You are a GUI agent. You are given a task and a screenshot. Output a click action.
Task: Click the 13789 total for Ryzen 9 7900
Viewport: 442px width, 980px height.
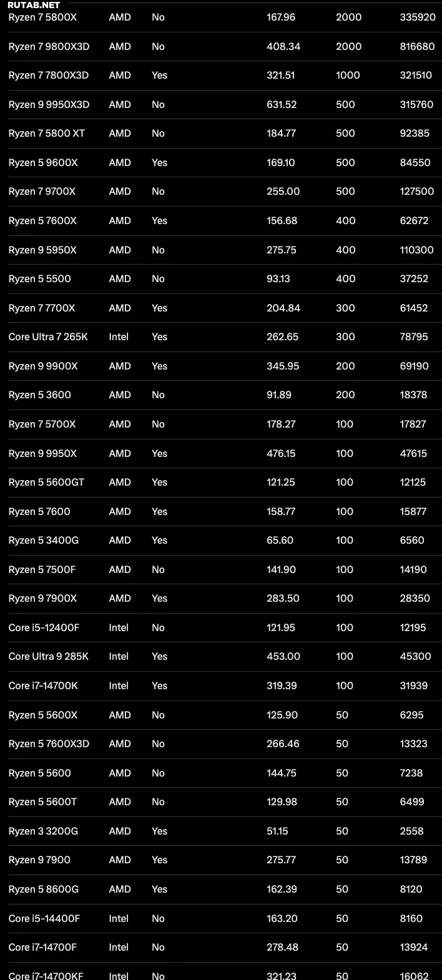point(413,860)
